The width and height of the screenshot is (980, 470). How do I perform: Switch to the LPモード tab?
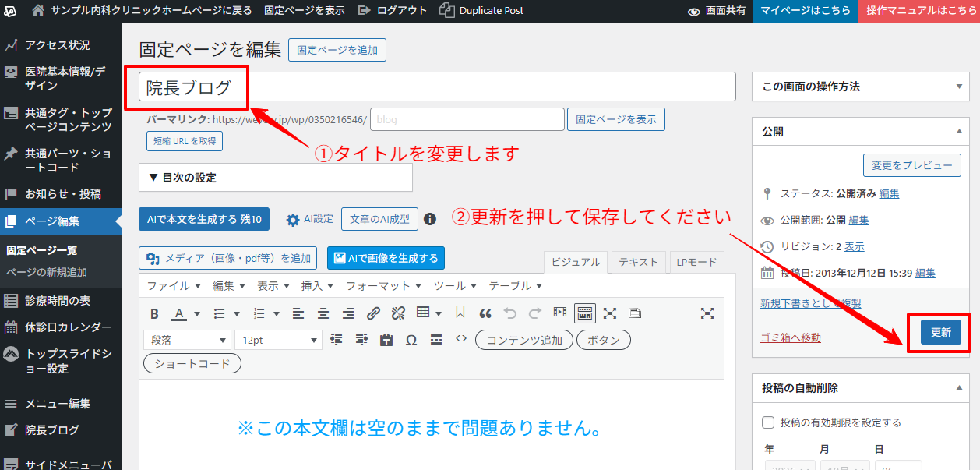(x=696, y=262)
